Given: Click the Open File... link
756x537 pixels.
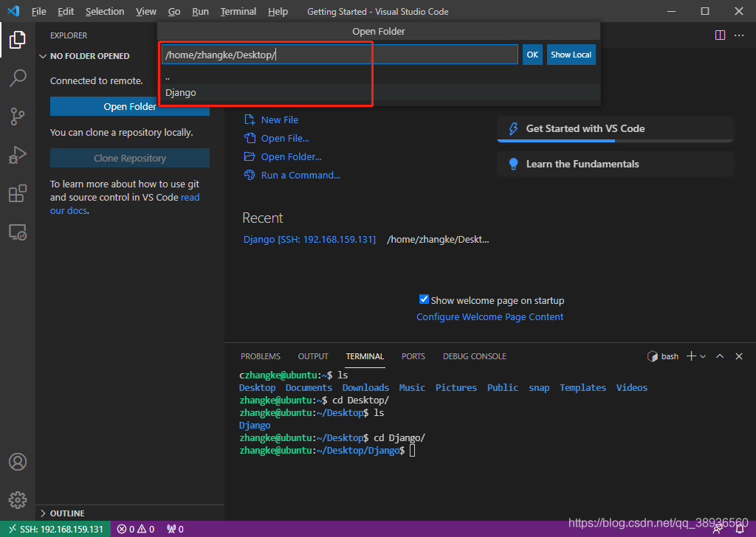Looking at the screenshot, I should pos(285,138).
